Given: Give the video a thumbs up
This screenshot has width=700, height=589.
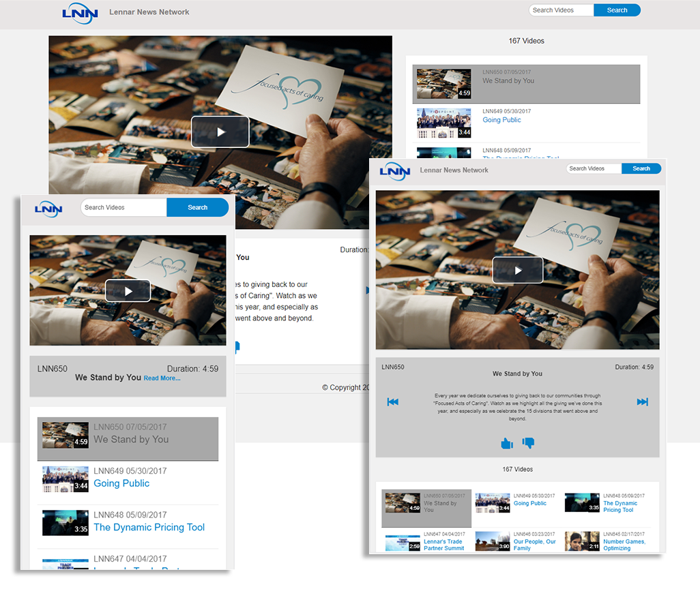Looking at the screenshot, I should pyautogui.click(x=507, y=443).
